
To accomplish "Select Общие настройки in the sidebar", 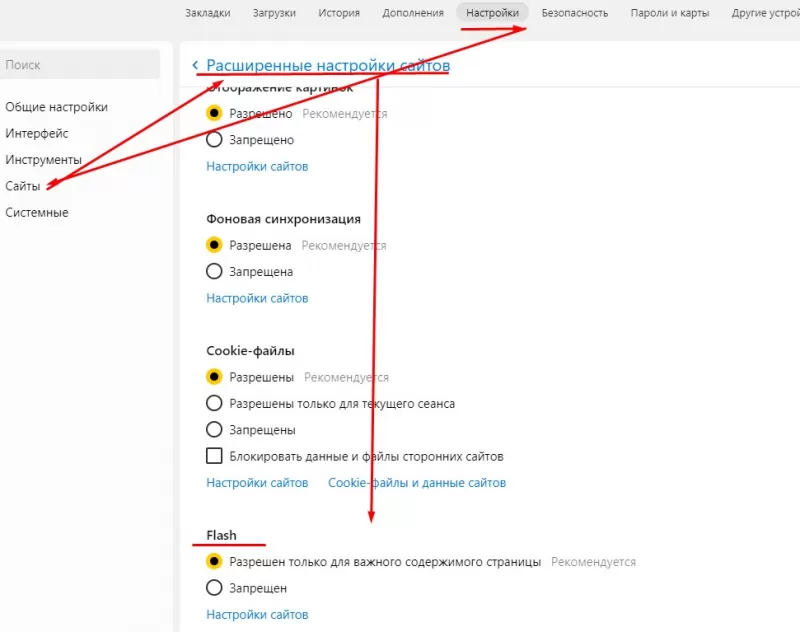I will [56, 107].
